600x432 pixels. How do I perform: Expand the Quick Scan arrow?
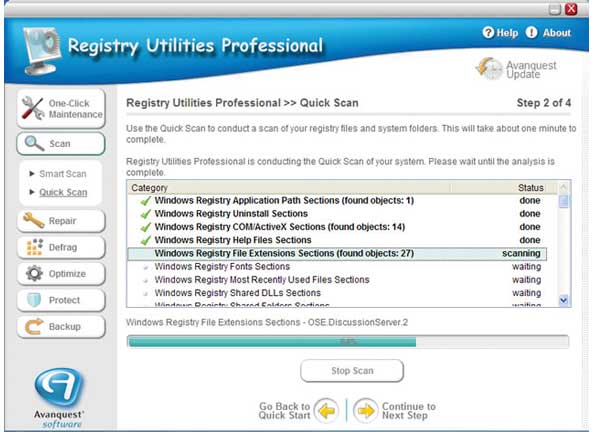[32, 192]
